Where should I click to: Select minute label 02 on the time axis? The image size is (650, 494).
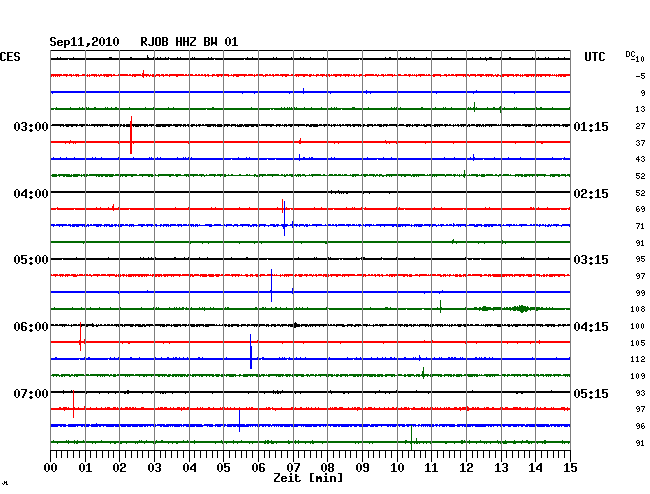tap(119, 467)
